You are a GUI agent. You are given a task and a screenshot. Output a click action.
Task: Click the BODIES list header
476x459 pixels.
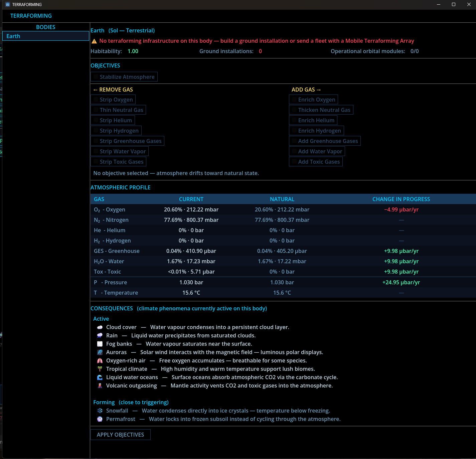[x=46, y=27]
